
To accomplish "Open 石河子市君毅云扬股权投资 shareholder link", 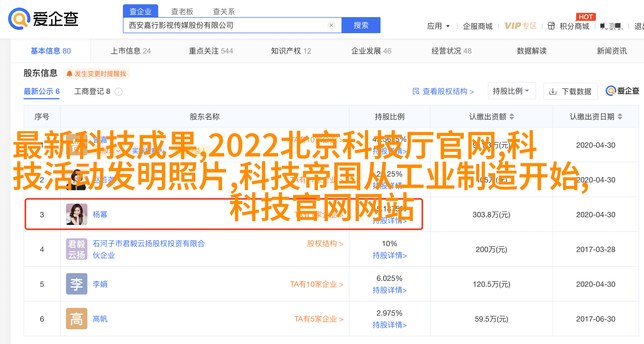I will coord(149,249).
